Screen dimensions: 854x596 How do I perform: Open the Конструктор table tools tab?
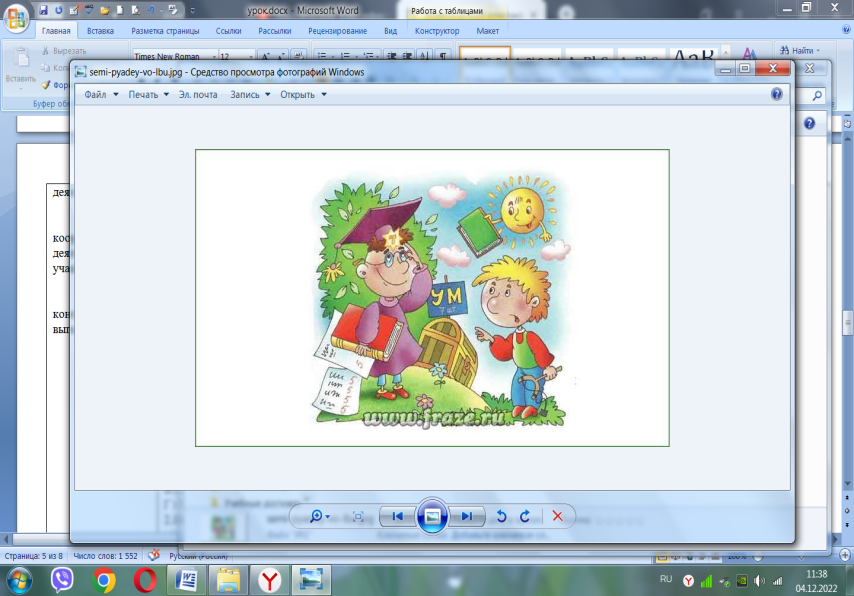pyautogui.click(x=437, y=31)
